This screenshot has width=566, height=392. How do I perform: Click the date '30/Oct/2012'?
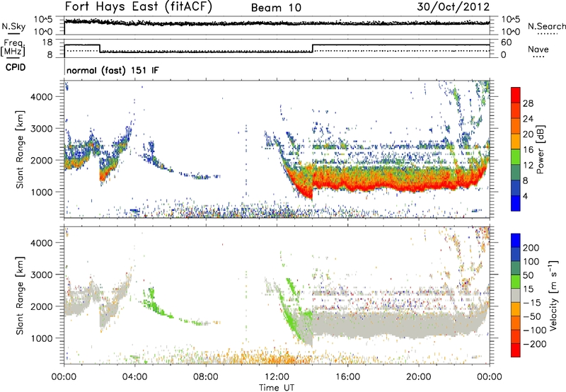tap(454, 6)
